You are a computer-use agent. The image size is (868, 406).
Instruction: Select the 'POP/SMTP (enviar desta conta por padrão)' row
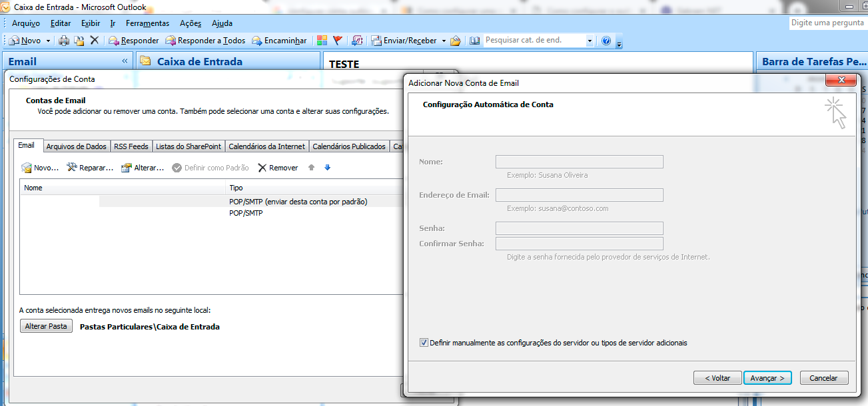coord(212,201)
